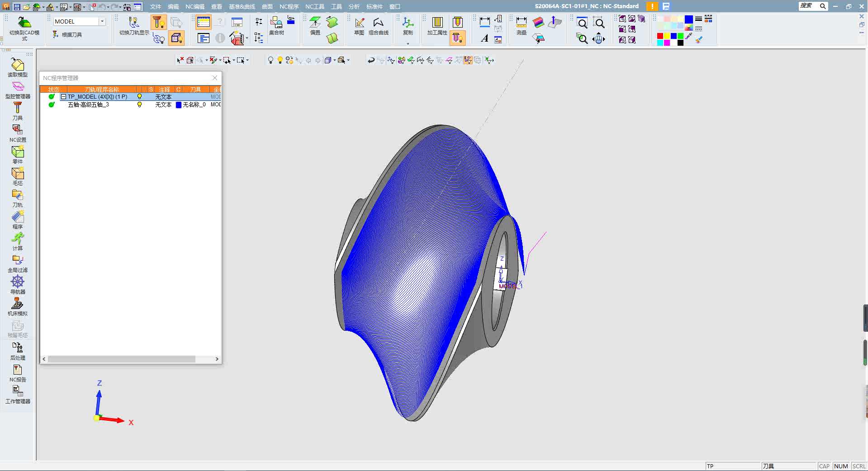Open the 草图 sketch tool

(x=359, y=26)
